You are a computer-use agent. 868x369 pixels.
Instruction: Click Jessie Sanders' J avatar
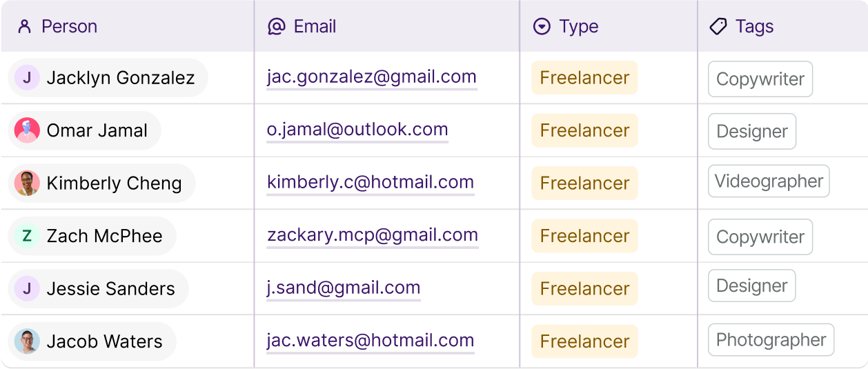coord(27,288)
